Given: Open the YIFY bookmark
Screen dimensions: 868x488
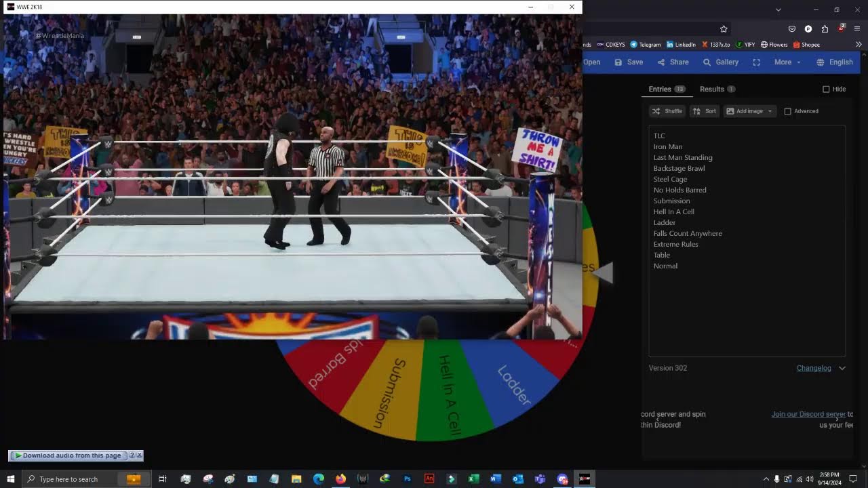Looking at the screenshot, I should pos(745,45).
